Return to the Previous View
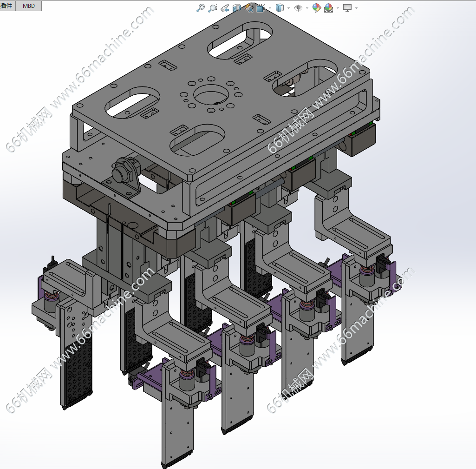Viewport: 476px width, 469px height. coord(225,7)
